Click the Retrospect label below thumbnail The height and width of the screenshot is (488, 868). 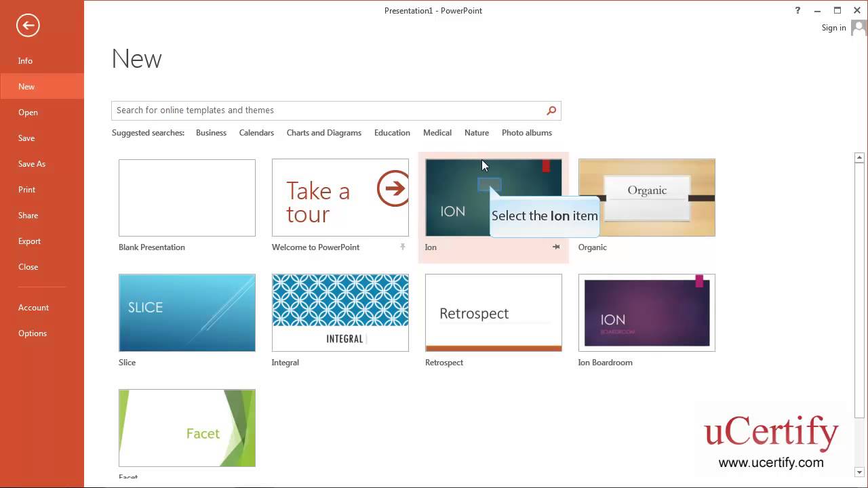point(444,363)
